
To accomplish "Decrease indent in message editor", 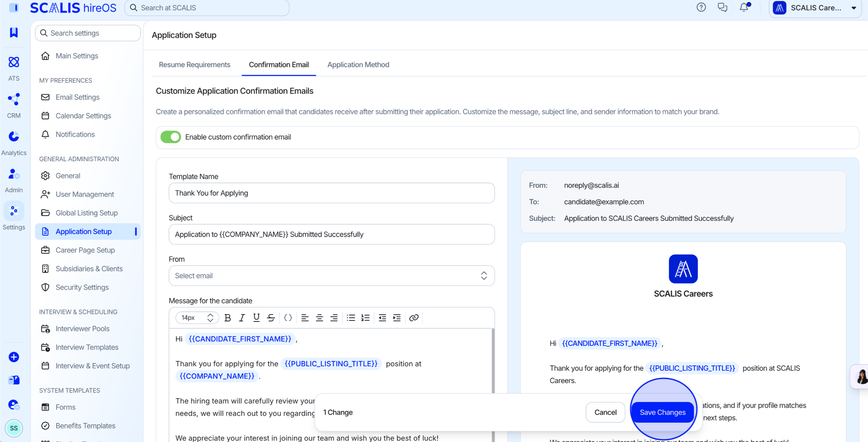I will 382,318.
